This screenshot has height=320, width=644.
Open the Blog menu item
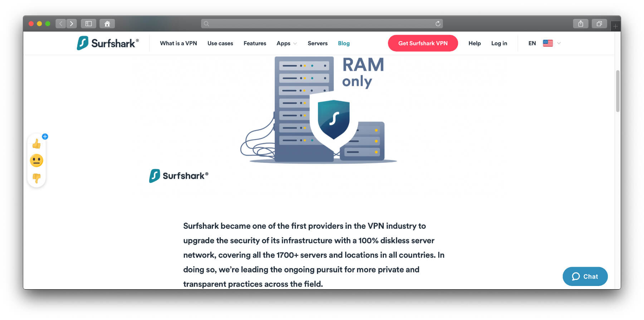coord(344,43)
